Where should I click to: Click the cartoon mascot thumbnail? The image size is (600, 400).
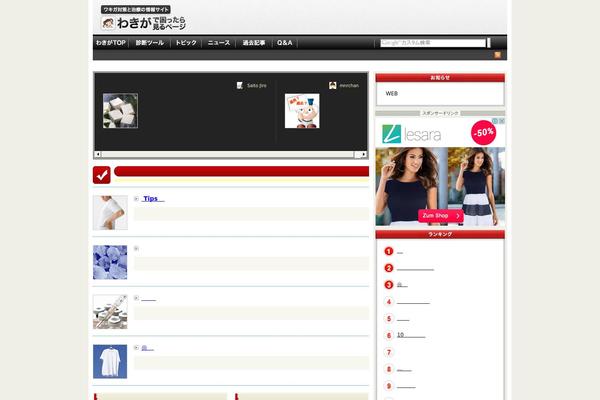point(302,111)
